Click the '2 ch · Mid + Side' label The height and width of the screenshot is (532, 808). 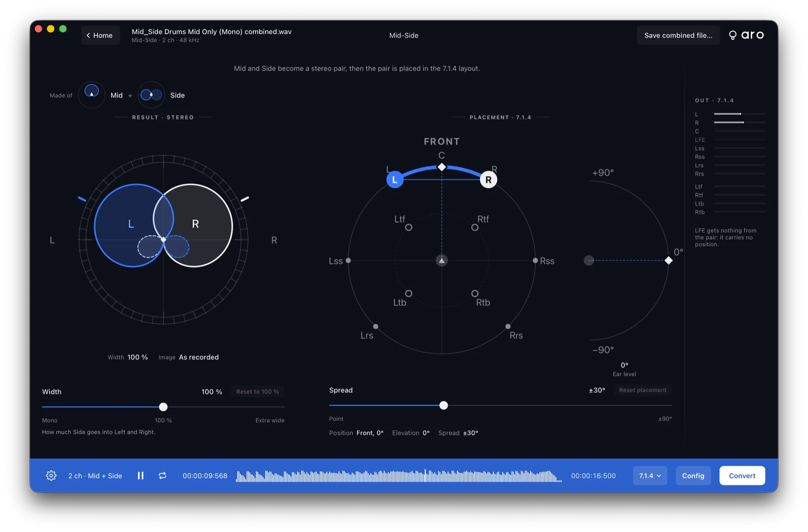point(95,476)
